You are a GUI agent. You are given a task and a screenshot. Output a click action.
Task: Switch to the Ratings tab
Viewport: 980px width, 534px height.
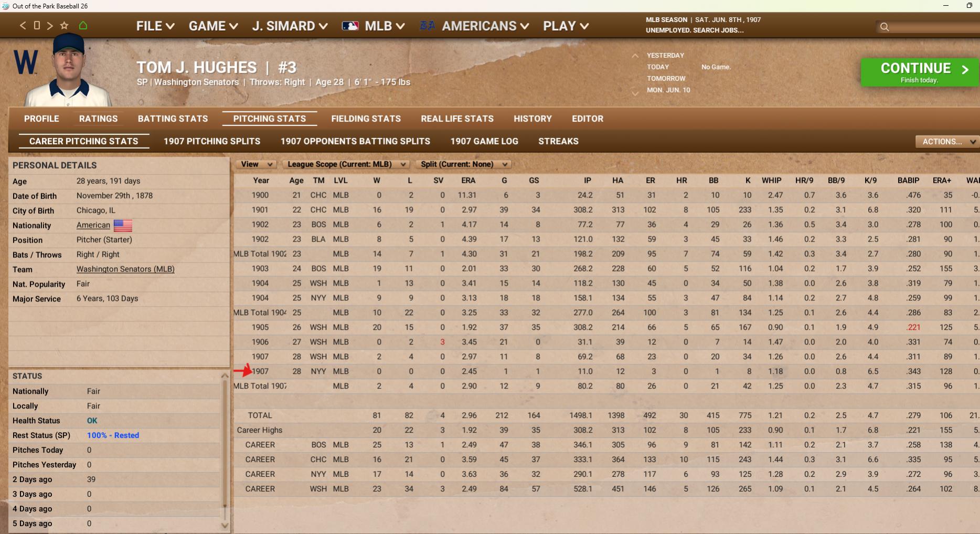click(98, 119)
